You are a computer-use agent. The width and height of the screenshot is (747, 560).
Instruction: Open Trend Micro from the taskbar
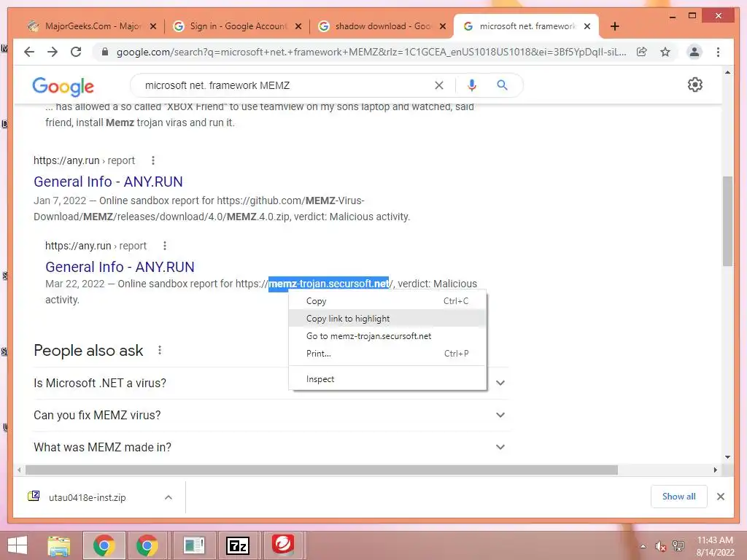click(x=283, y=545)
